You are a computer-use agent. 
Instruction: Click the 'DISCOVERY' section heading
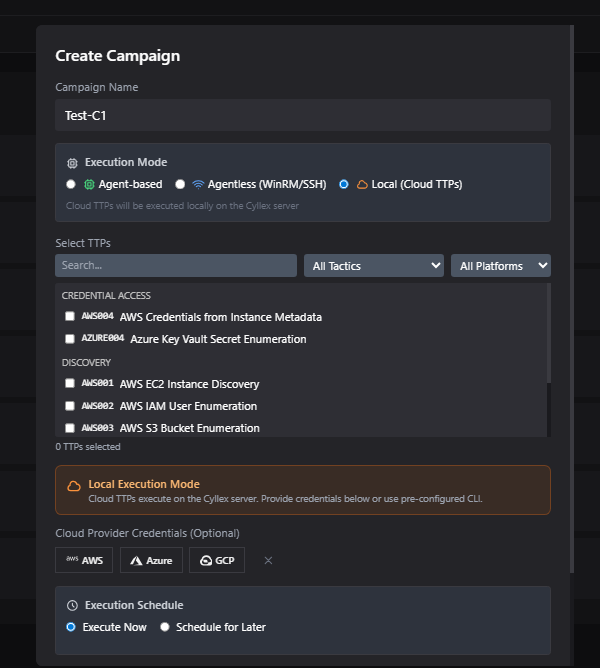[86, 363]
